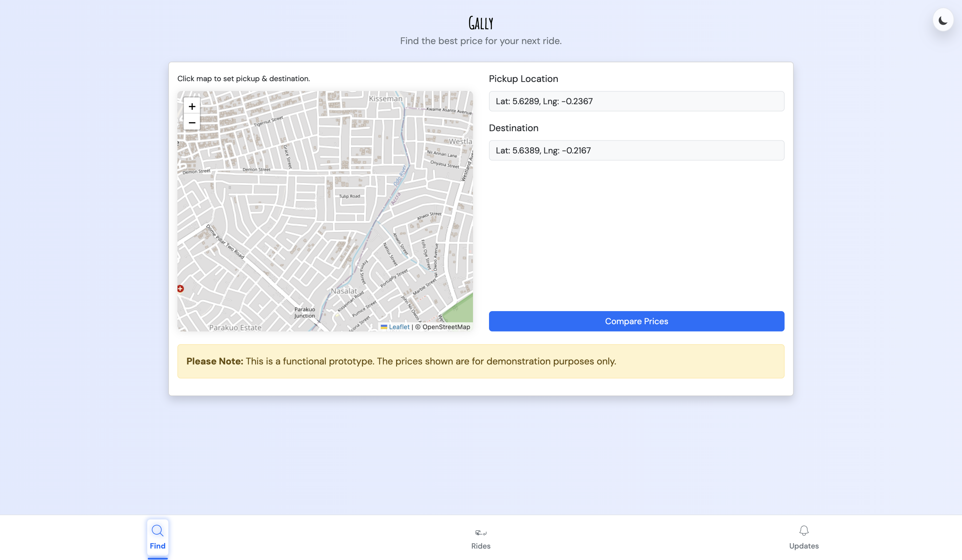Click the magnifier Find icon
Image resolution: width=962 pixels, height=560 pixels.
point(157,531)
